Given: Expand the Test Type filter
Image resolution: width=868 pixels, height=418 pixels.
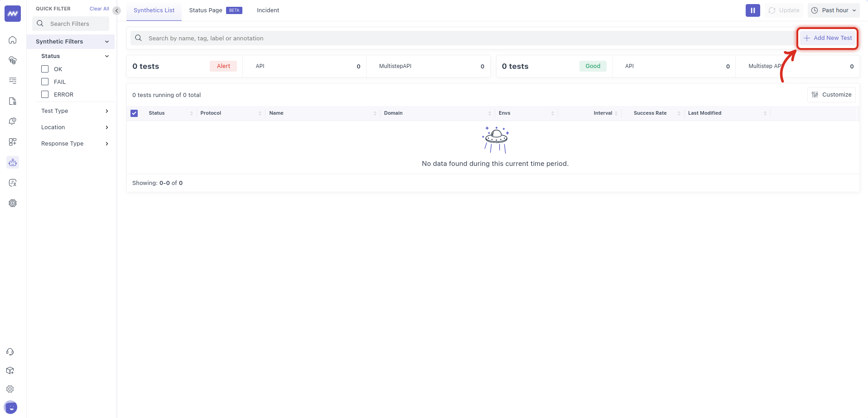Looking at the screenshot, I should point(75,111).
